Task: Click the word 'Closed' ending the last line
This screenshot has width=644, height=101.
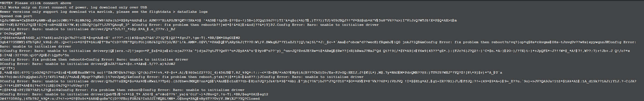Action: point(253,99)
